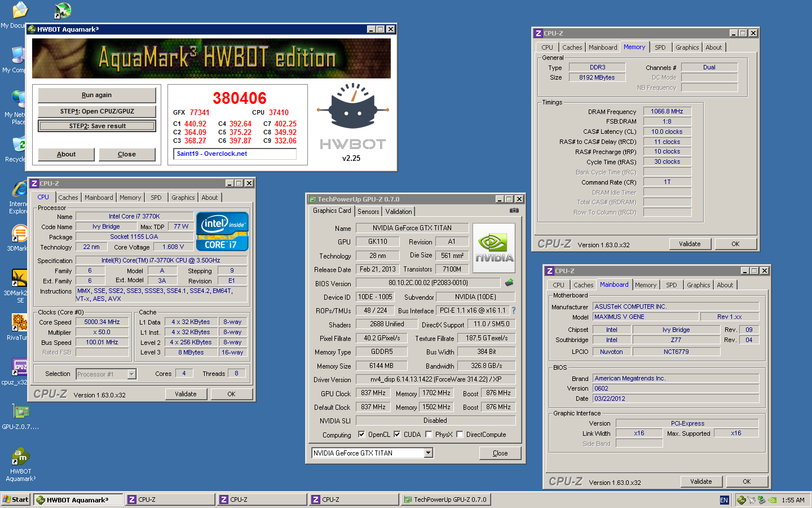This screenshot has height=508, width=812.
Task: Click motherboard model MAXIMUS V GENE
Action: (646, 317)
